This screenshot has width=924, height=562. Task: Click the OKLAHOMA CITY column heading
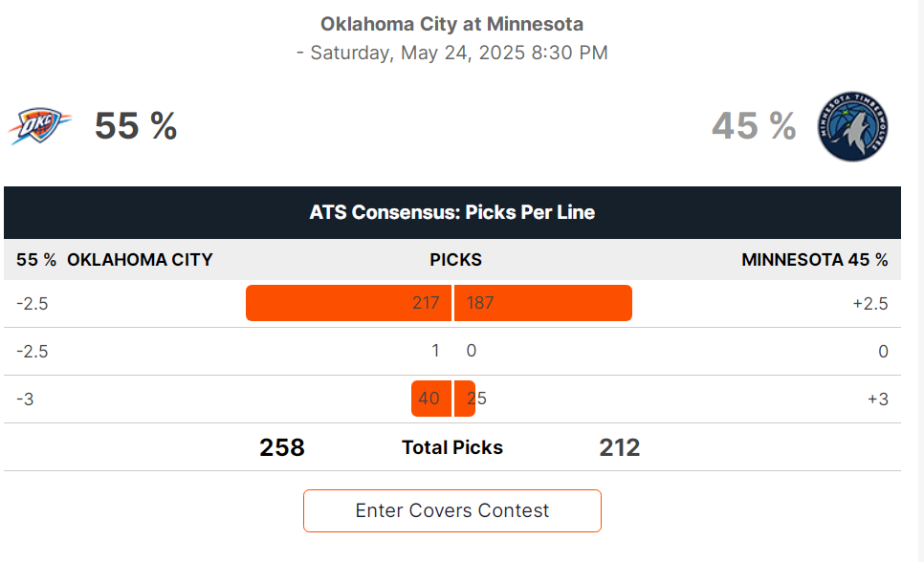point(140,260)
